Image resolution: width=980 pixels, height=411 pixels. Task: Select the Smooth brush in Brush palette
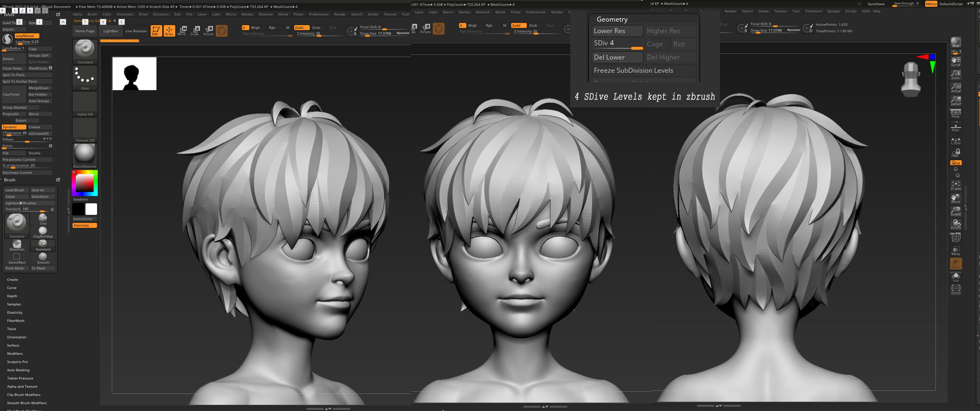(43, 259)
